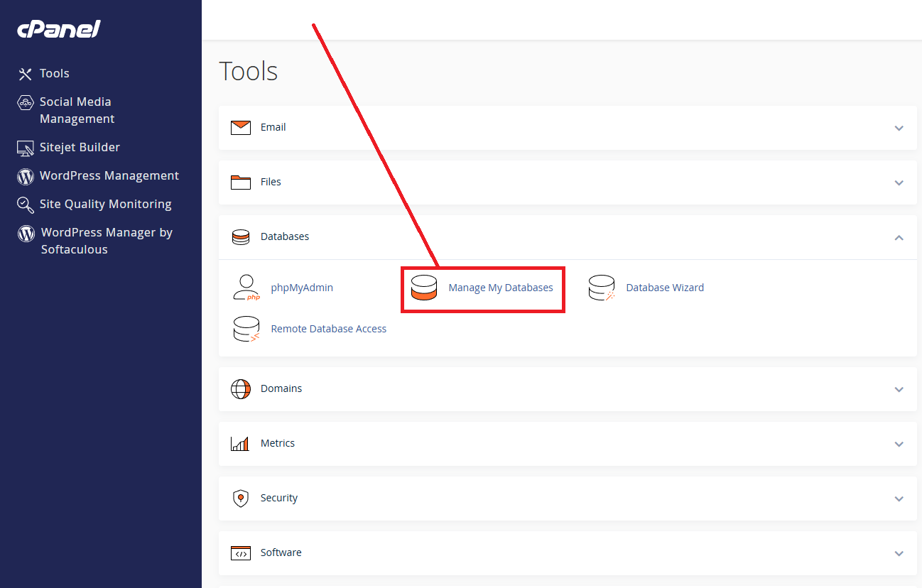The image size is (922, 588).
Task: Click the Software code window icon
Action: click(241, 553)
